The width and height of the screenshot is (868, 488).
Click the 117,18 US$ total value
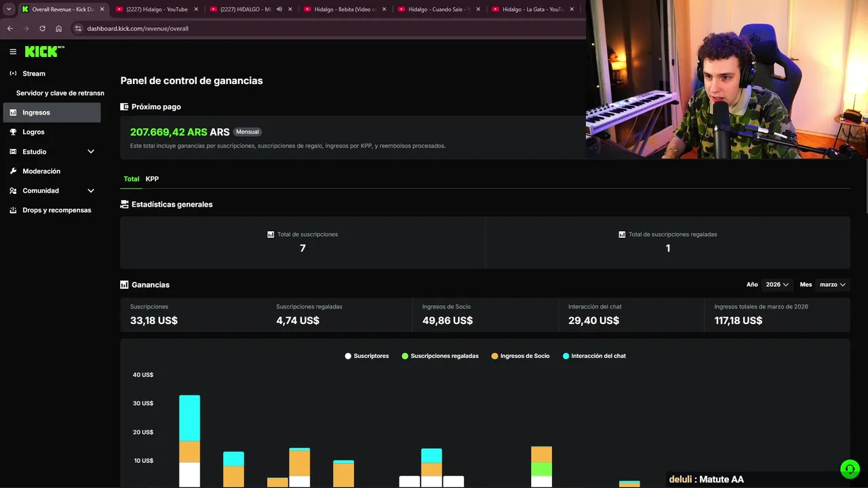[x=738, y=321]
